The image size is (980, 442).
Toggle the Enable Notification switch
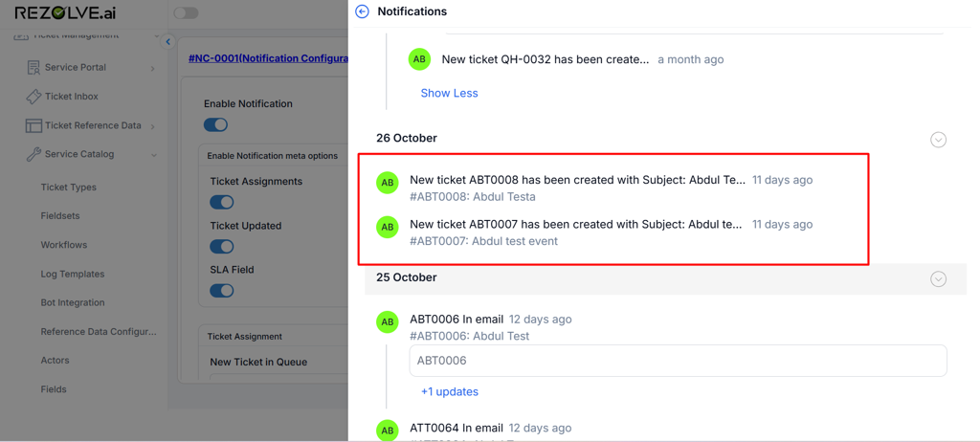click(x=215, y=124)
